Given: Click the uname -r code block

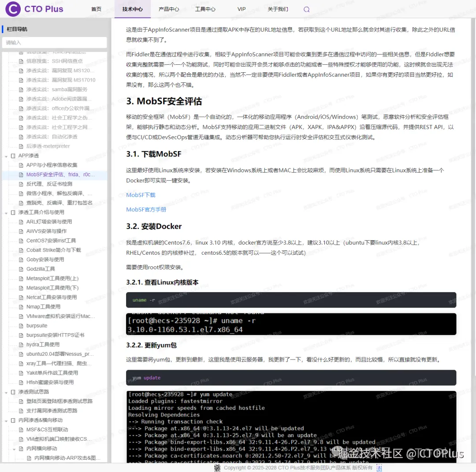Looking at the screenshot, I should coord(291,300).
